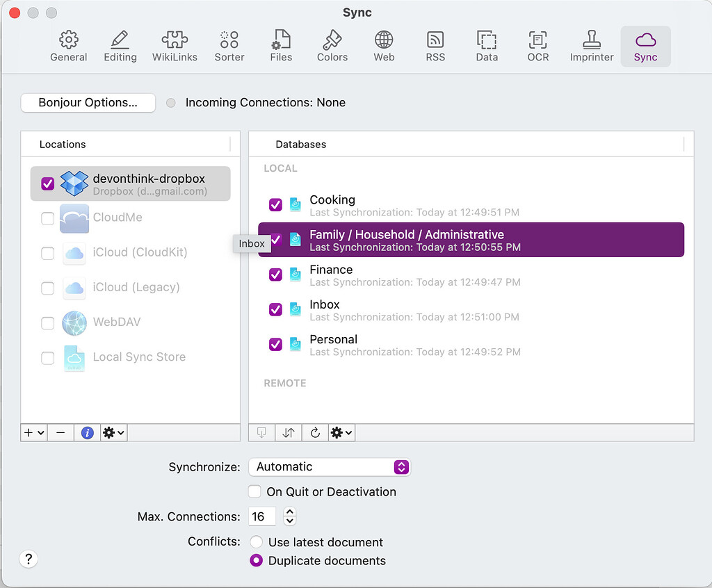
Task: Open the Imprinter preferences pane
Action: point(592,46)
